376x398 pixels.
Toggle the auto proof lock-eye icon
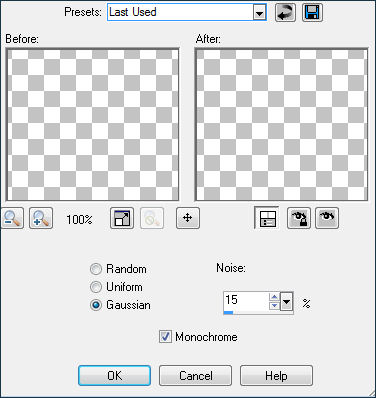pos(299,218)
